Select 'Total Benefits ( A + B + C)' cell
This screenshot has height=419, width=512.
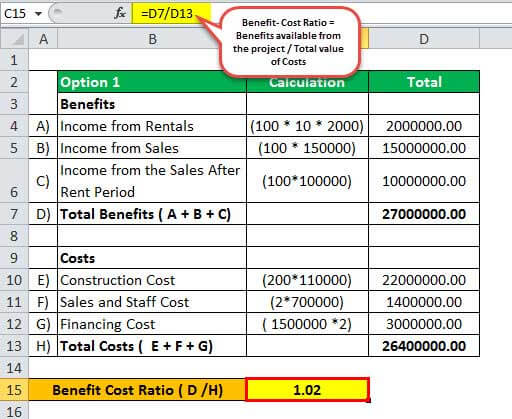click(152, 214)
